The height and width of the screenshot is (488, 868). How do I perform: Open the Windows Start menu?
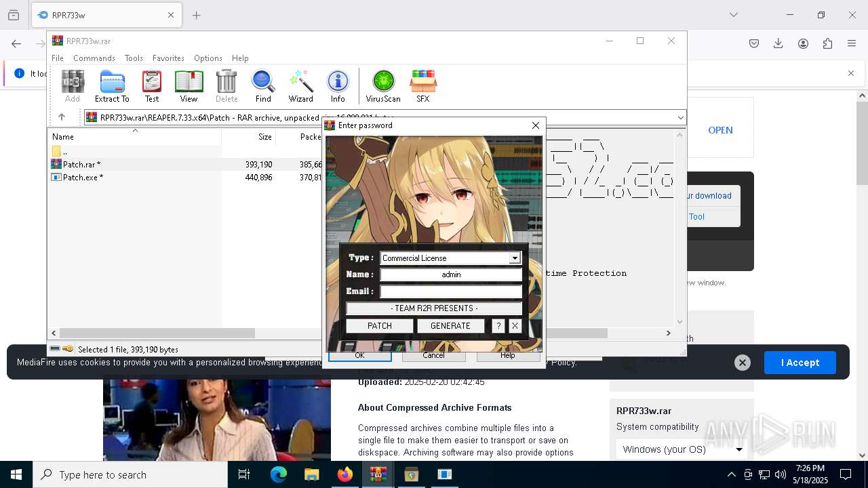[16, 474]
